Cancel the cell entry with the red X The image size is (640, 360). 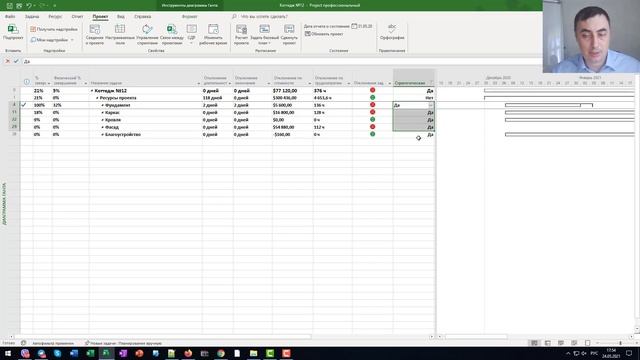coord(7,61)
